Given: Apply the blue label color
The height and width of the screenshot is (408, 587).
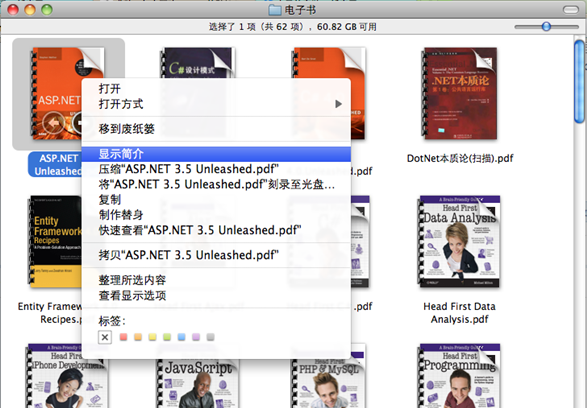Looking at the screenshot, I should coord(182,337).
